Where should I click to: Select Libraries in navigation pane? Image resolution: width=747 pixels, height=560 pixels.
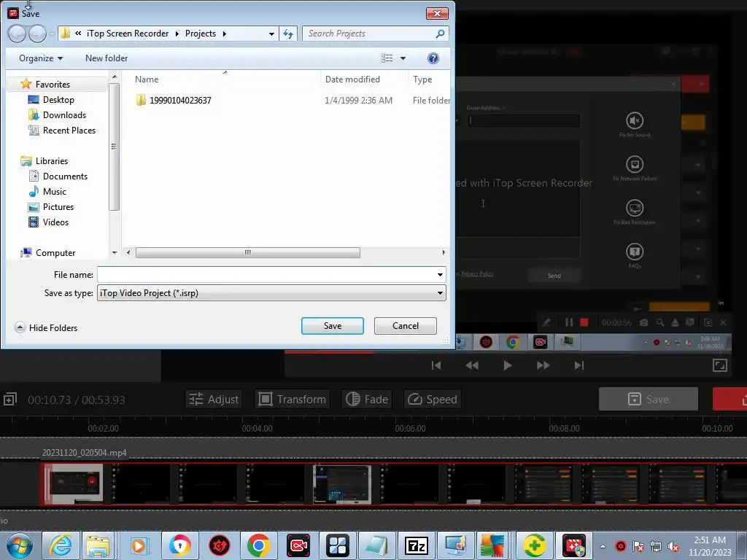click(x=52, y=161)
